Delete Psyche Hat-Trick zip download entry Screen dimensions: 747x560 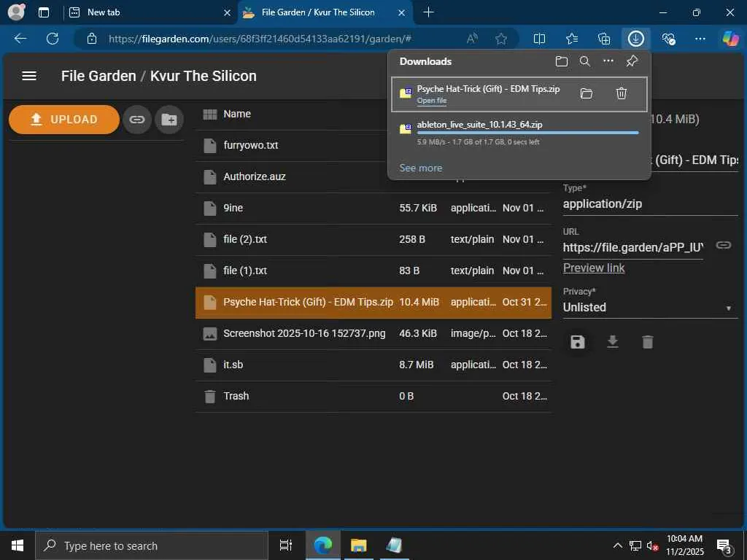click(x=622, y=93)
